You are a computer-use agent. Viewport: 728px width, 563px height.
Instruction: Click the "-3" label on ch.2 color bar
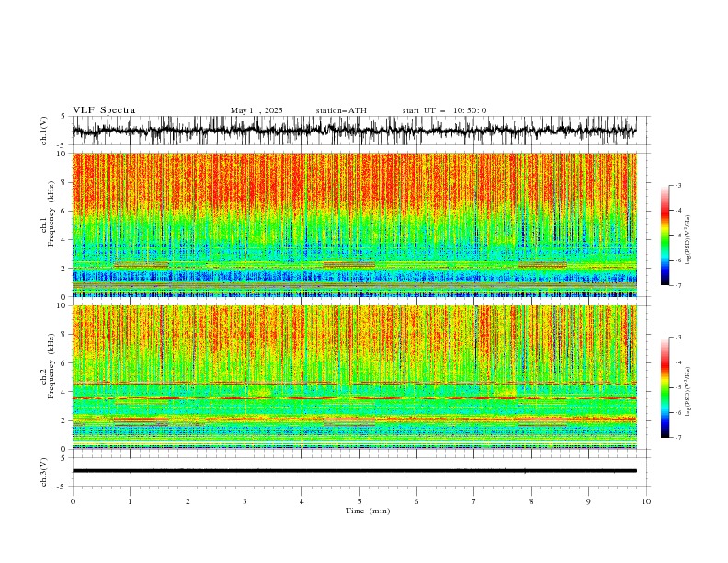click(677, 338)
